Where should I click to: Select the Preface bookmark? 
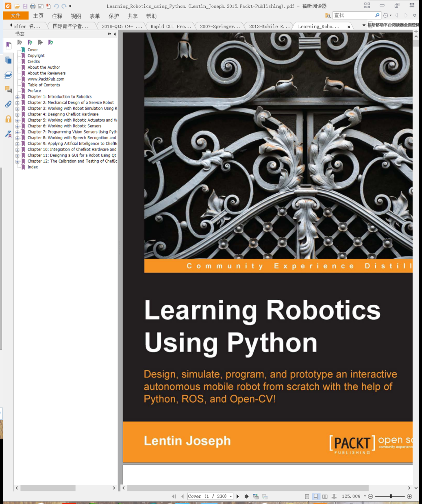[34, 91]
